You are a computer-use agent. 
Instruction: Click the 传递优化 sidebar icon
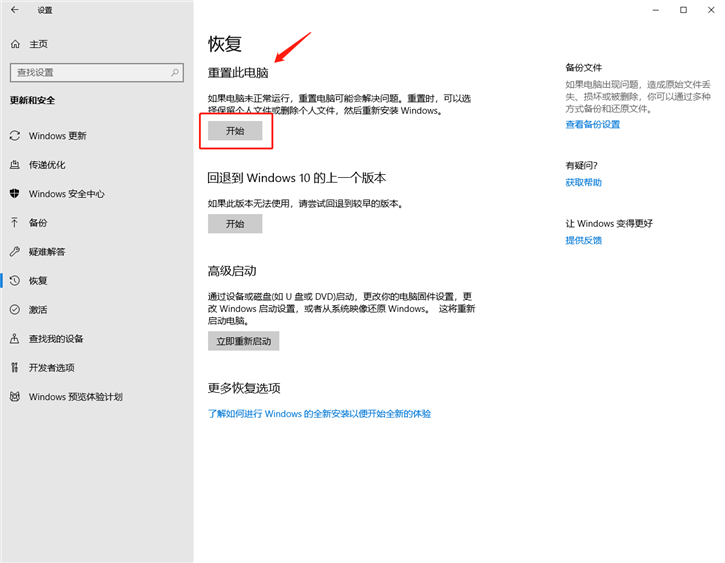click(15, 165)
